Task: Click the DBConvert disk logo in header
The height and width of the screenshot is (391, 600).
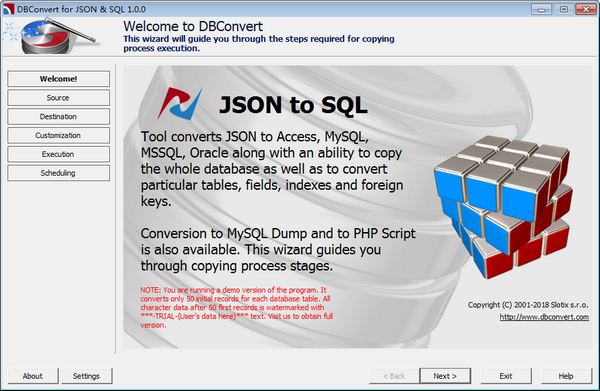Action: pos(50,36)
